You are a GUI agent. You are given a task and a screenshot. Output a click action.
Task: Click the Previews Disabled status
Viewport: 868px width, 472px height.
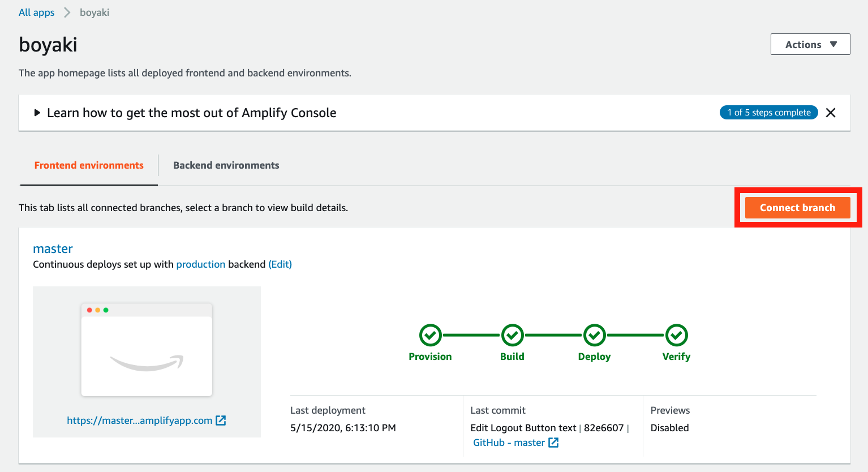pyautogui.click(x=669, y=428)
